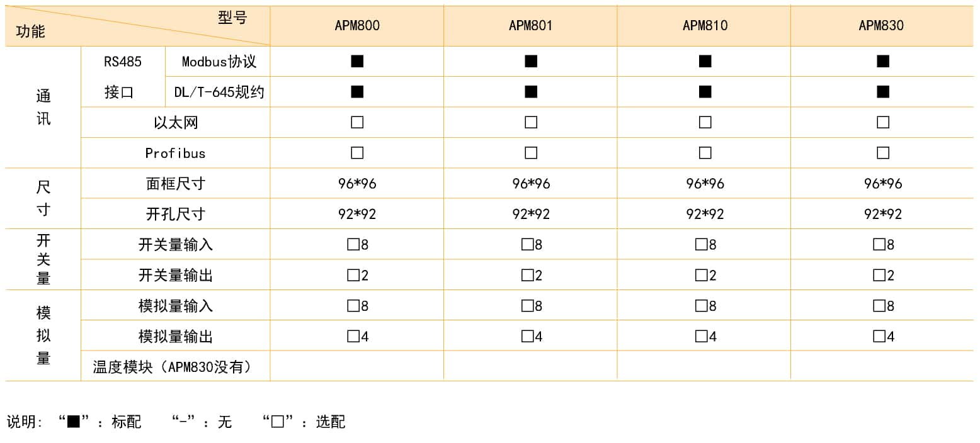
Task: Check the 模拟量输出 box for APM830
Action: point(879,337)
